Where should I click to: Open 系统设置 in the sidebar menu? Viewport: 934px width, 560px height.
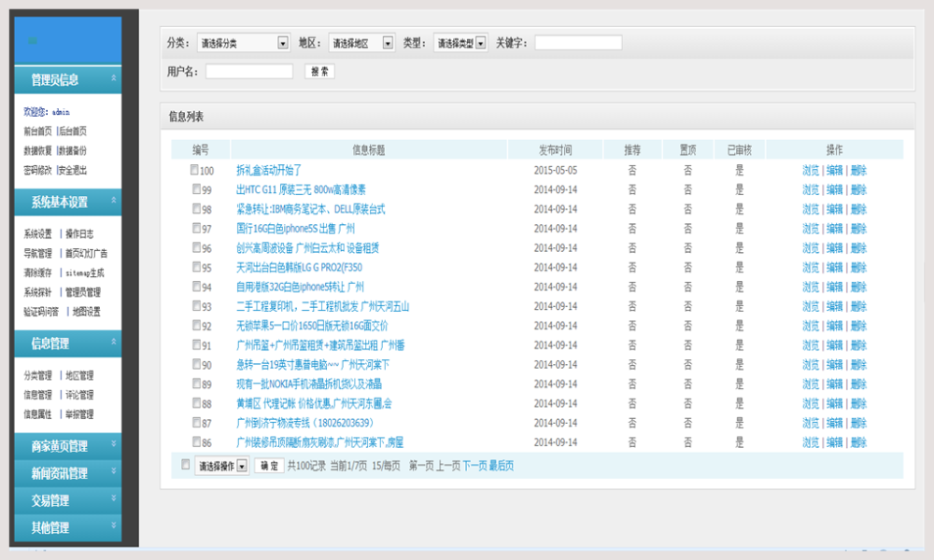(38, 233)
